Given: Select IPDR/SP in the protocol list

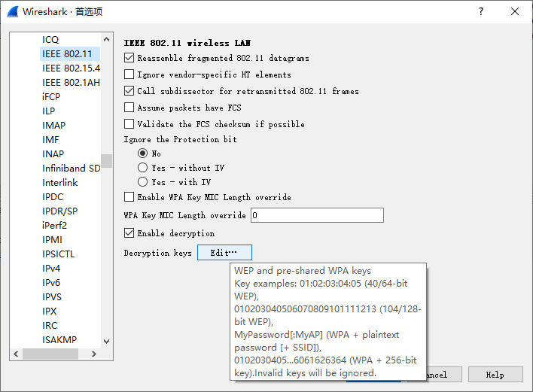Looking at the screenshot, I should point(59,211).
